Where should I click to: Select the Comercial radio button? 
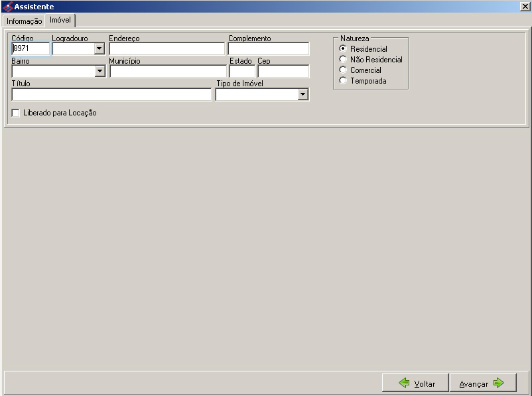pyautogui.click(x=343, y=70)
